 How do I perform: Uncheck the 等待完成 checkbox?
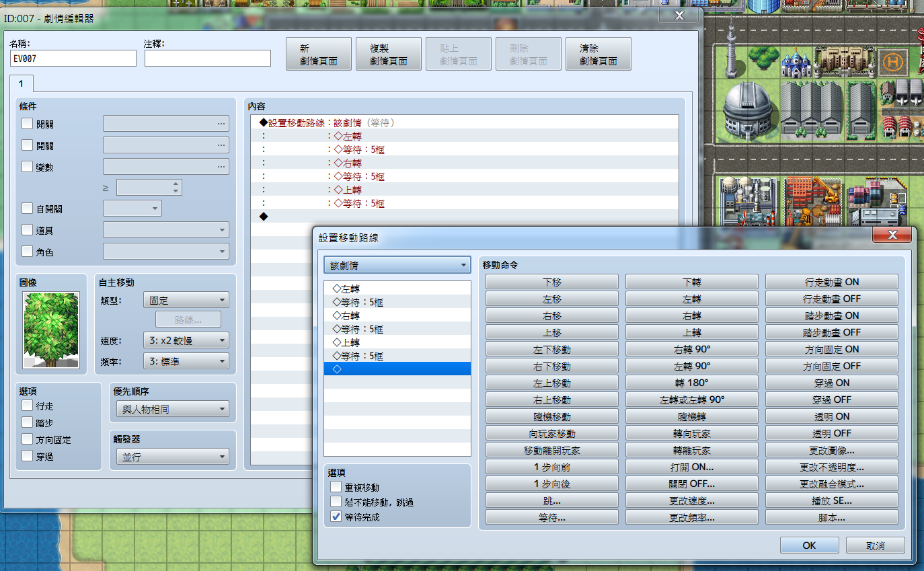(x=336, y=517)
